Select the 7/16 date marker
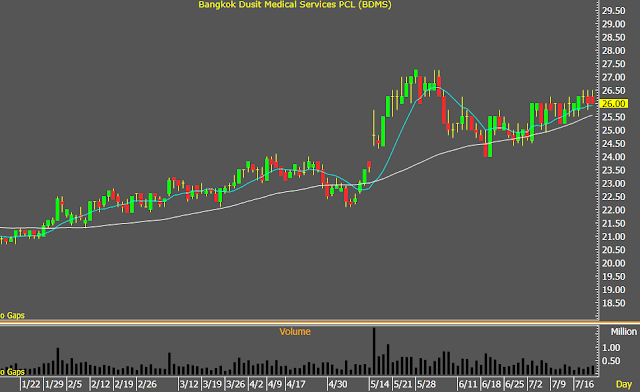Image resolution: width=640 pixels, height=392 pixels. click(584, 384)
